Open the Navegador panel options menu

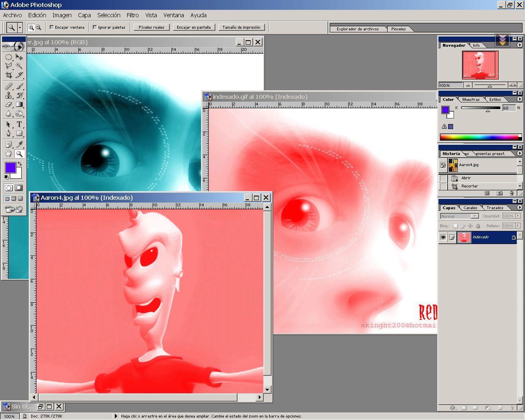(x=520, y=46)
